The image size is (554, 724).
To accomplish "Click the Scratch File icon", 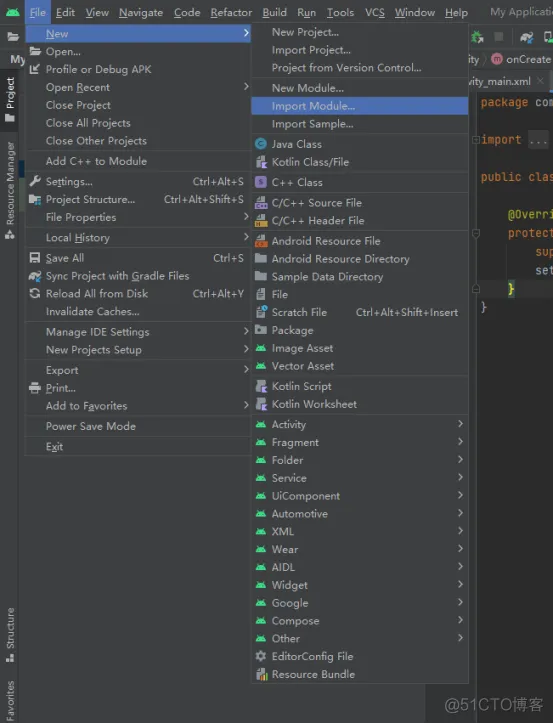I will tap(261, 312).
